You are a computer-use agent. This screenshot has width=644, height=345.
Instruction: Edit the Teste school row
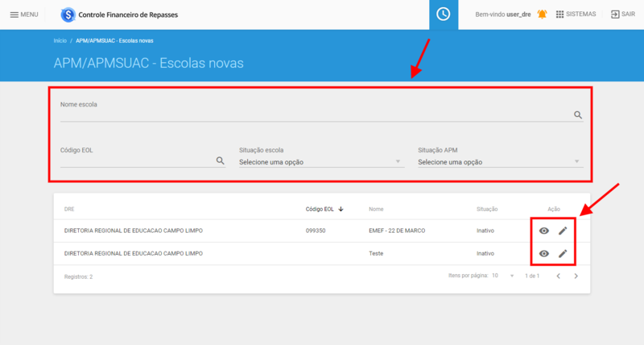563,254
